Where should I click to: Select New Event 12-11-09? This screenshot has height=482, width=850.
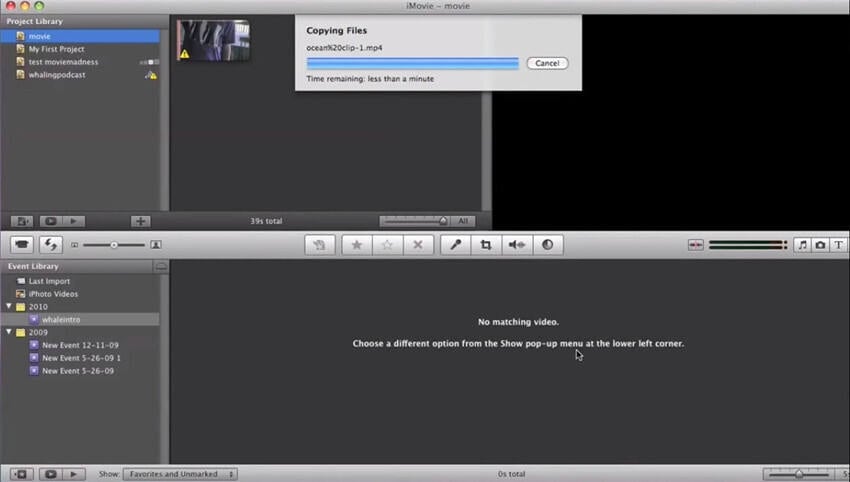coord(80,345)
